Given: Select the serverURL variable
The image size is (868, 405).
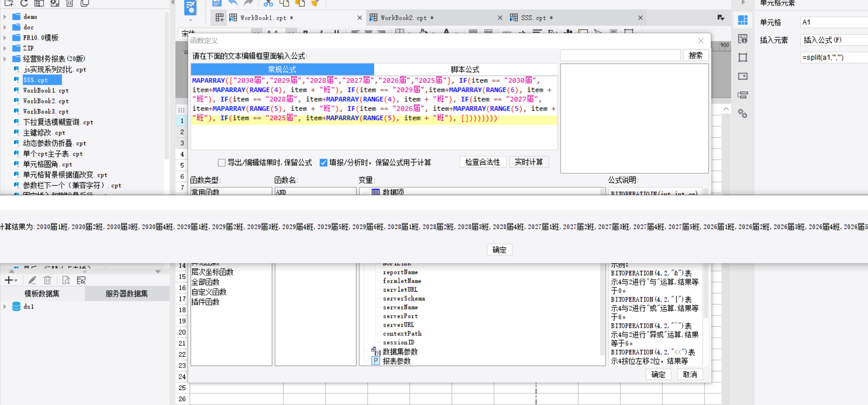Looking at the screenshot, I should tap(398, 325).
